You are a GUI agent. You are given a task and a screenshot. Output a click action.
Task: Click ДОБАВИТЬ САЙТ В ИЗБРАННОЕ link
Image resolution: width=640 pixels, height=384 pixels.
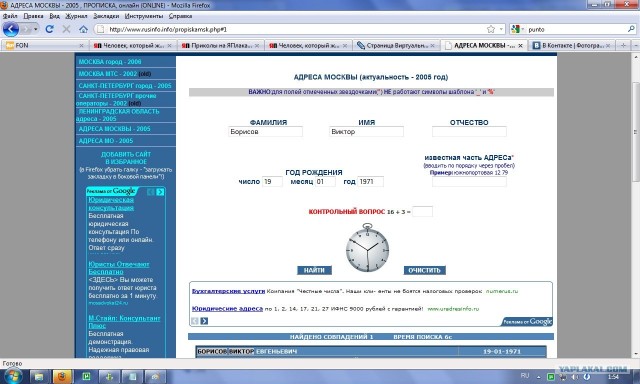pos(126,158)
